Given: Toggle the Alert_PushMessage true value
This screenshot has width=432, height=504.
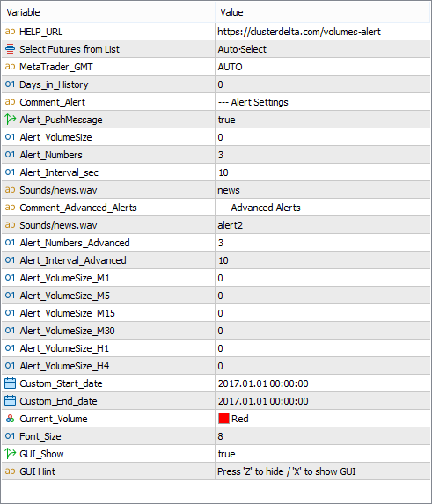Looking at the screenshot, I should tap(323, 120).
